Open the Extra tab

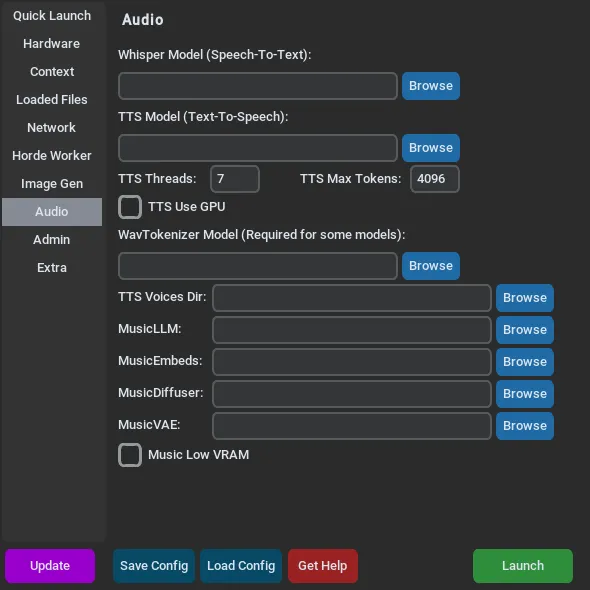pyautogui.click(x=52, y=268)
